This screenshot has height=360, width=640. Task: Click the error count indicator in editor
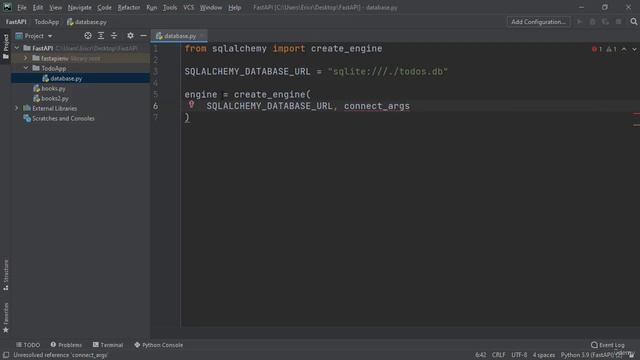[597, 49]
